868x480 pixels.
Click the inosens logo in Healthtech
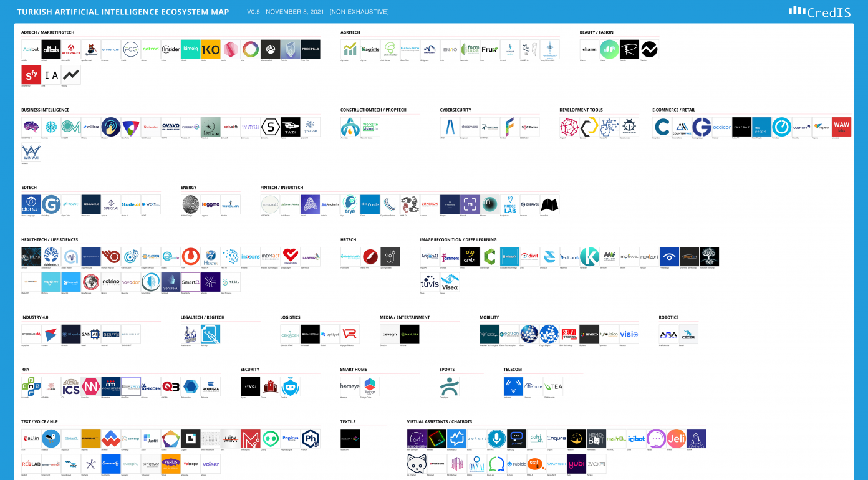(x=251, y=256)
